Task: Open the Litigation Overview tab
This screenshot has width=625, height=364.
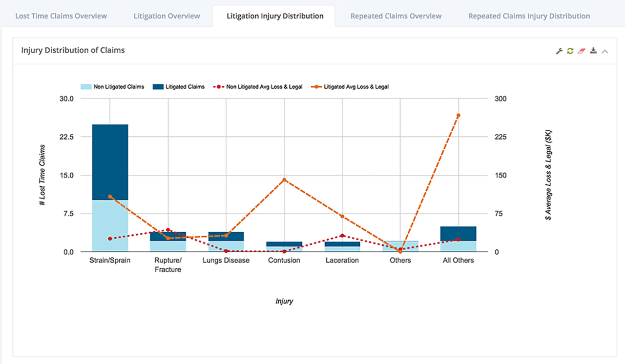Action: pyautogui.click(x=167, y=16)
